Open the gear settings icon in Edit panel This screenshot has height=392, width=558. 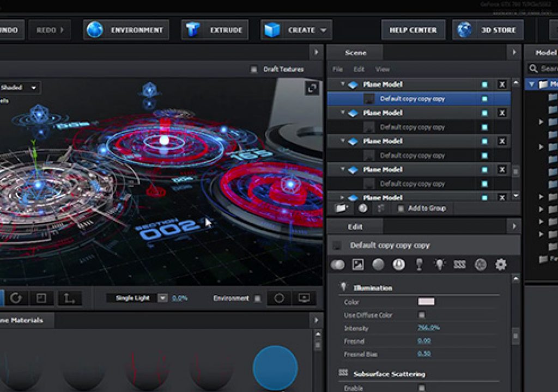[x=501, y=264]
